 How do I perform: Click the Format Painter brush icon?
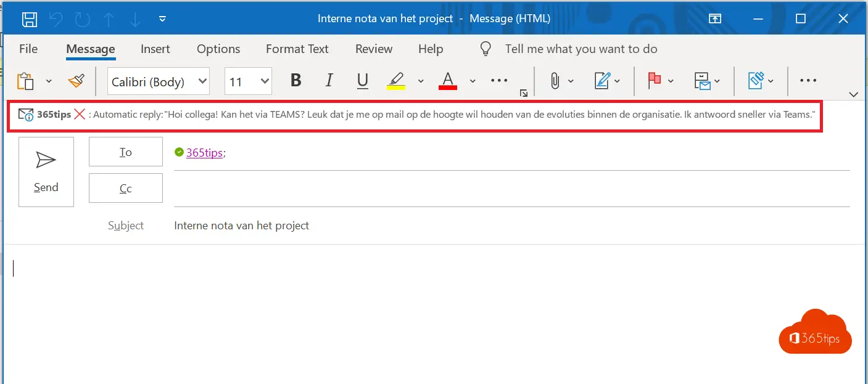(x=76, y=81)
